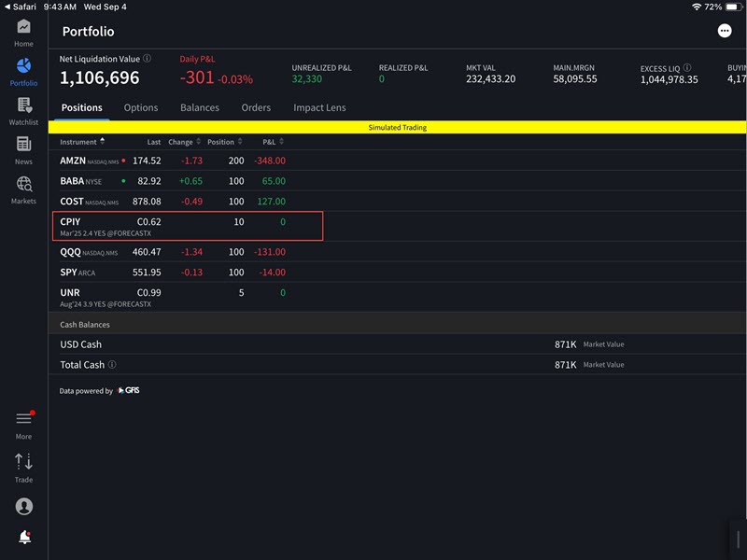Tap the battery status indicator
747x560 pixels.
tap(734, 7)
